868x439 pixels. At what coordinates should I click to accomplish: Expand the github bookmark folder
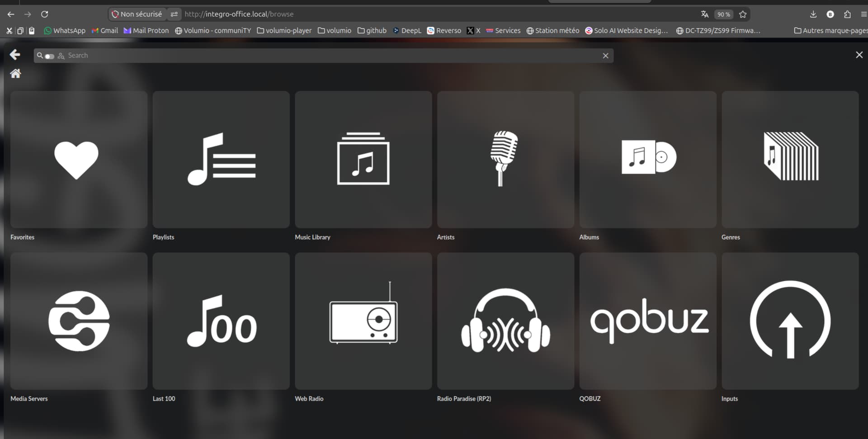[x=372, y=30]
